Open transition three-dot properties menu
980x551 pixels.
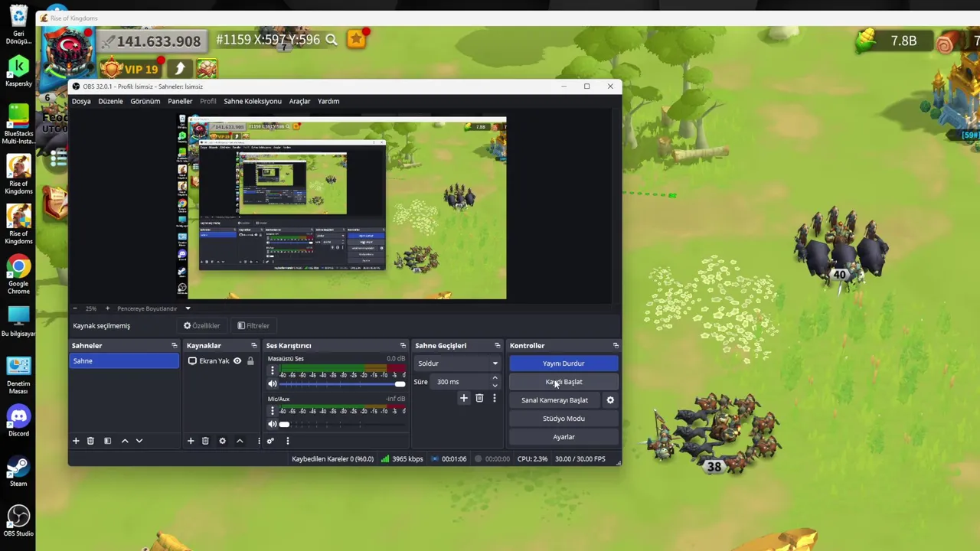(495, 398)
